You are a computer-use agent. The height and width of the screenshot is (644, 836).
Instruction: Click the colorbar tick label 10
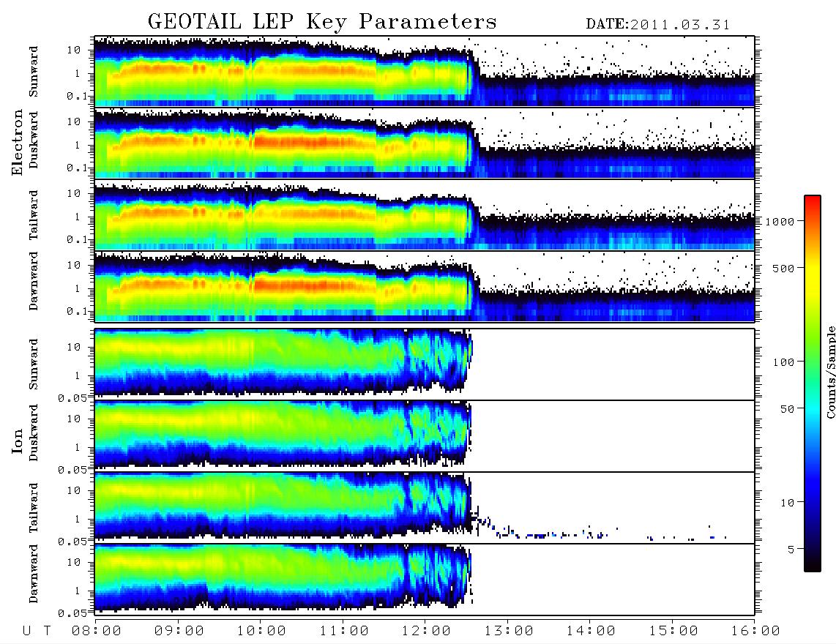pos(786,502)
